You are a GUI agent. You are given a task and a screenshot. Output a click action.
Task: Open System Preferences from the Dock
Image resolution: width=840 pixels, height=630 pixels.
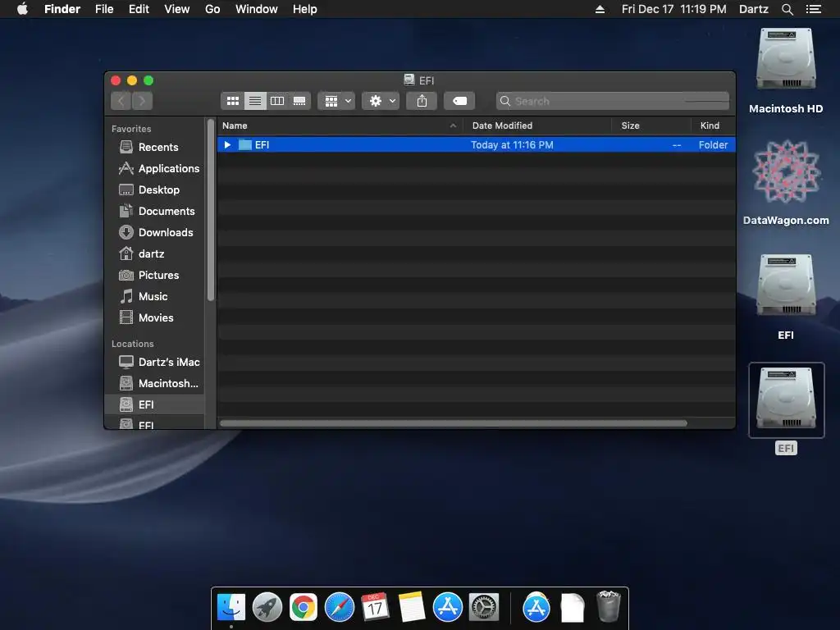coord(484,607)
